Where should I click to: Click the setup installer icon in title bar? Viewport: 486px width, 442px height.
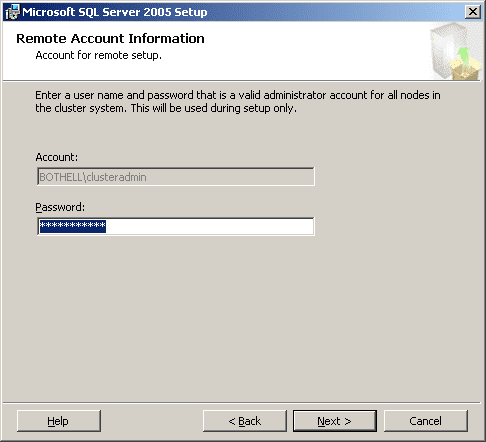13,12
